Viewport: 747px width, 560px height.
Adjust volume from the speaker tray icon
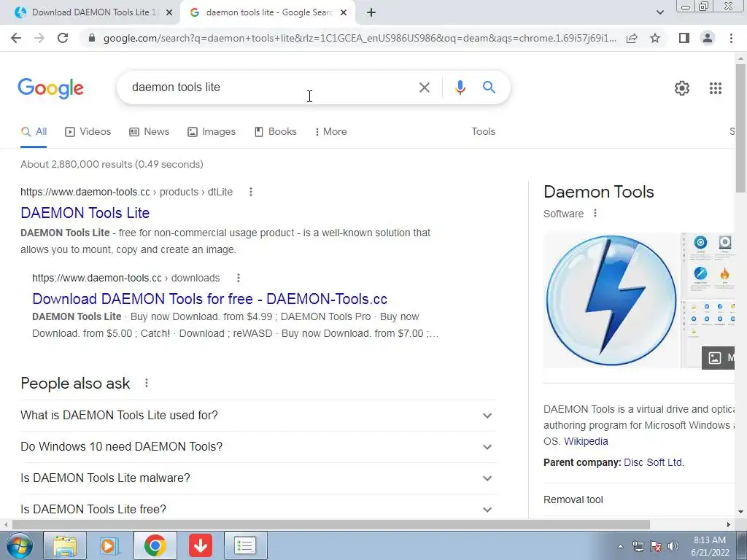[x=673, y=546]
